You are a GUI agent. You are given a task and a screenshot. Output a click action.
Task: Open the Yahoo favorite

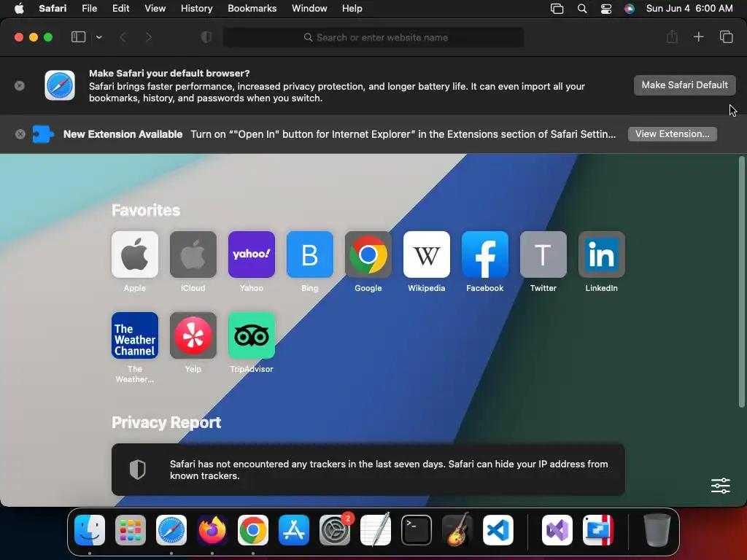(x=252, y=254)
